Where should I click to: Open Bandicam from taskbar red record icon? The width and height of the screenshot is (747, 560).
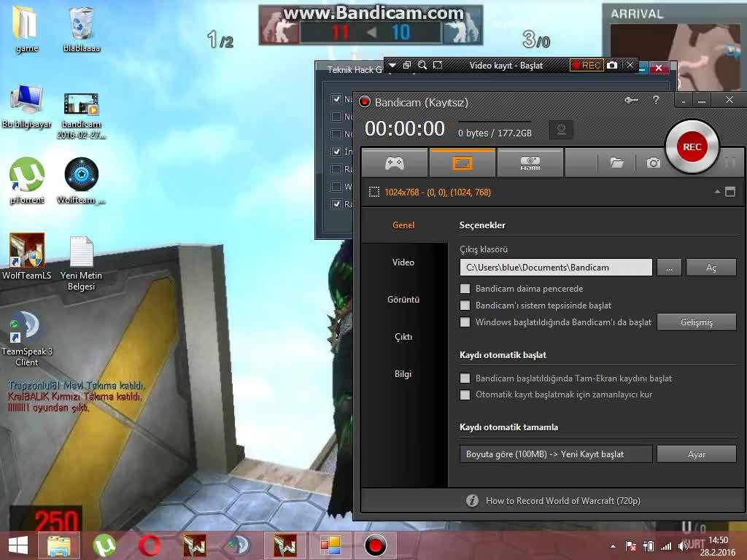coord(375,545)
